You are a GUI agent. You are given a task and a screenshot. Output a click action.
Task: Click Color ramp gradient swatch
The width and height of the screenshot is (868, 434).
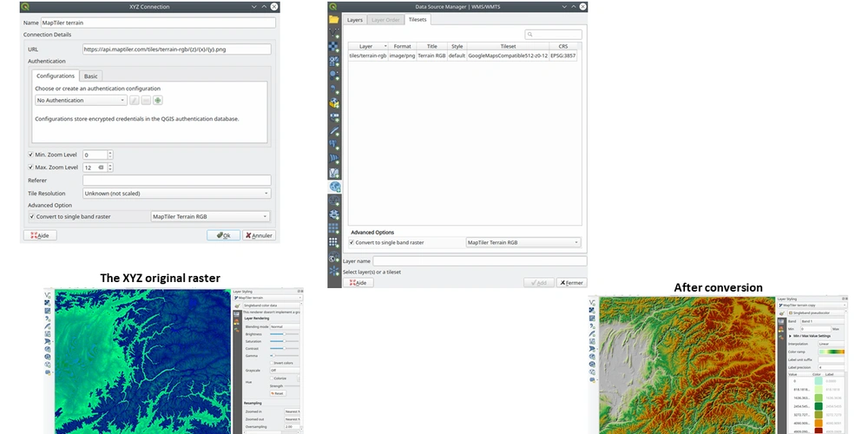point(832,352)
